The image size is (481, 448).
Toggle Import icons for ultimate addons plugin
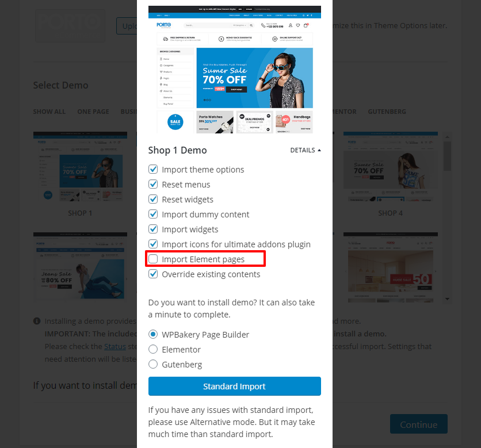click(x=153, y=244)
